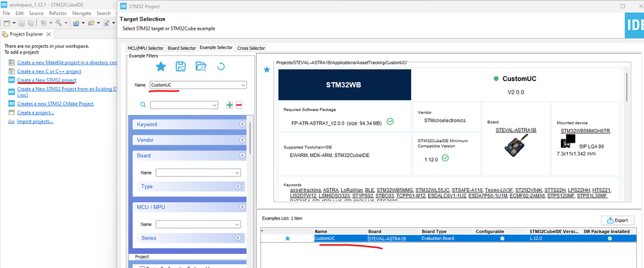Click the Import projects... link

[x=35, y=121]
